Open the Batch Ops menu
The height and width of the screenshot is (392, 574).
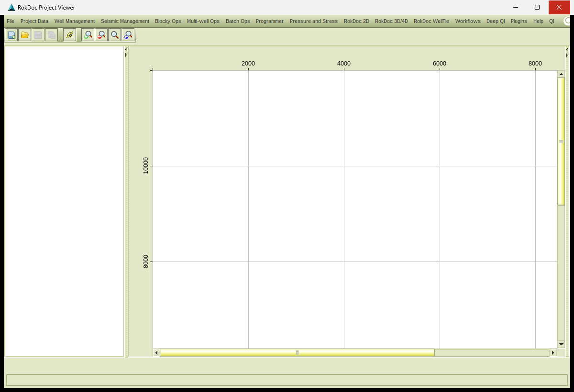[x=238, y=21]
